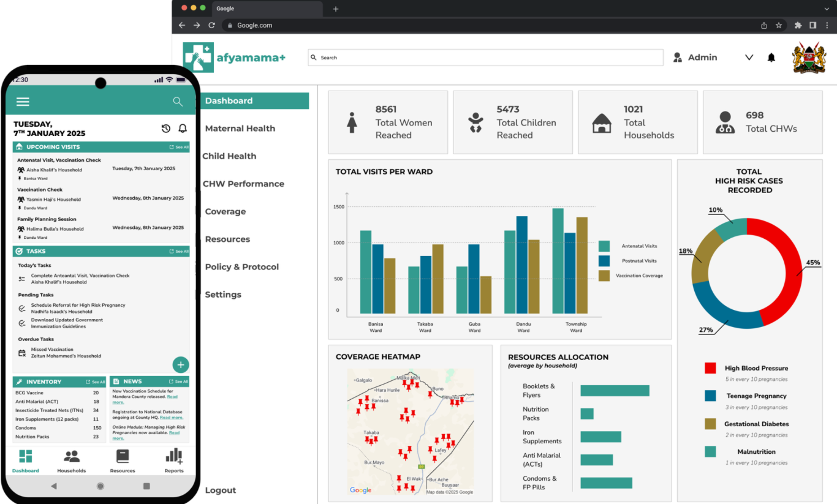This screenshot has width=837, height=504.
Task: Open a new browser tab with plus
Action: [x=336, y=9]
